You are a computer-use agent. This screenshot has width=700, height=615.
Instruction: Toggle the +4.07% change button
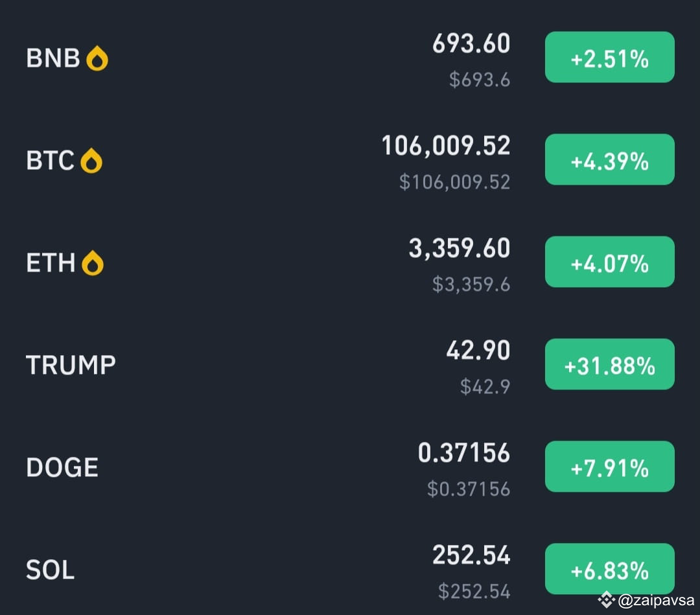609,262
